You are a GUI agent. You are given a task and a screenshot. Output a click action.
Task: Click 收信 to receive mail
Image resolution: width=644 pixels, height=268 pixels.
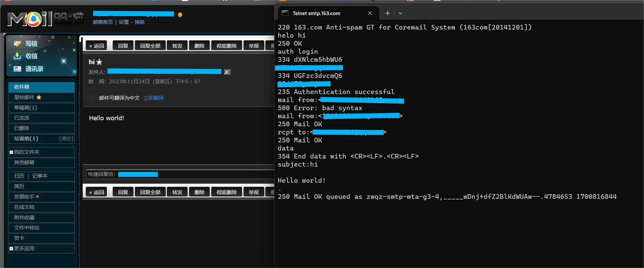[31, 56]
